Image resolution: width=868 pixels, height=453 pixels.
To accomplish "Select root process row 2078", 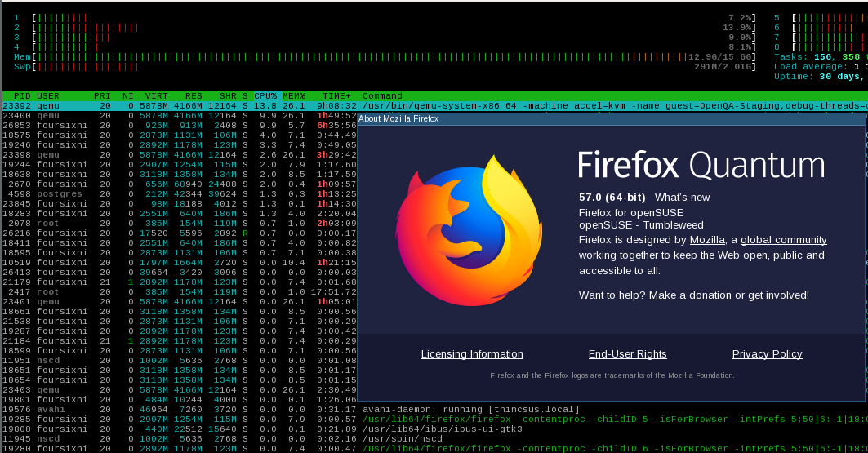I will [180, 224].
